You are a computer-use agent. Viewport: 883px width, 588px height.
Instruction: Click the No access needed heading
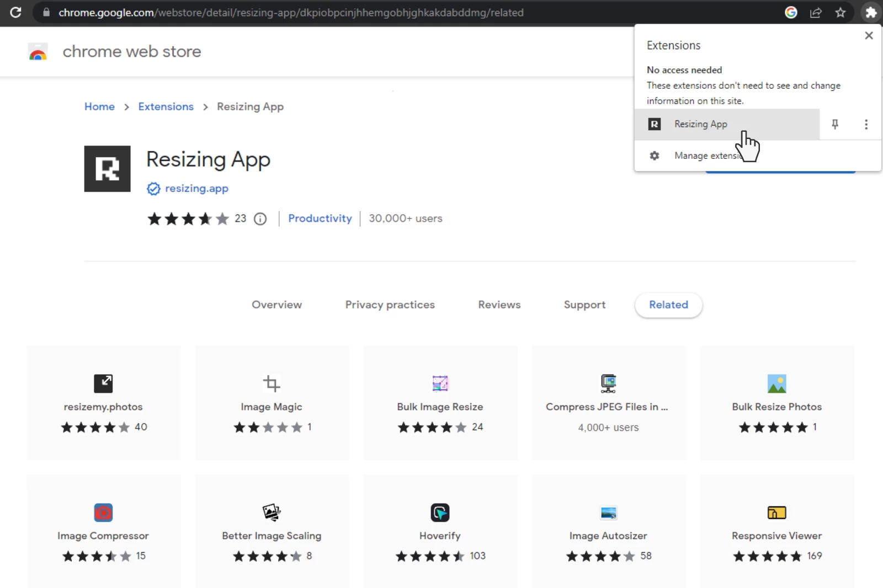point(684,70)
